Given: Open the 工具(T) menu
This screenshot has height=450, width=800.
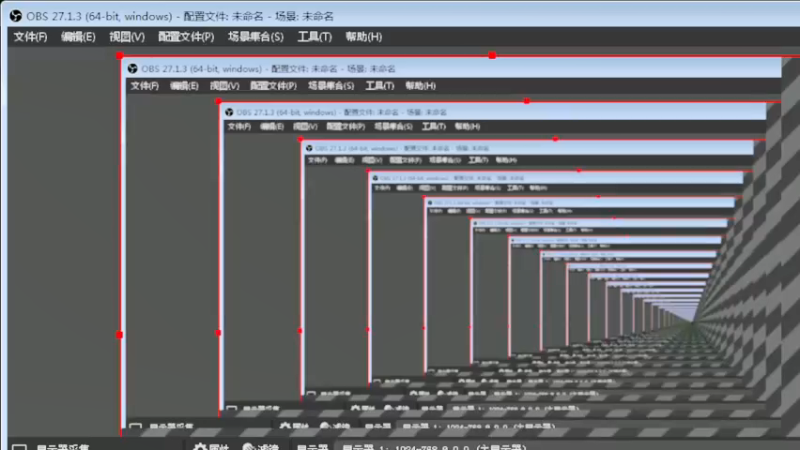Looking at the screenshot, I should 314,37.
